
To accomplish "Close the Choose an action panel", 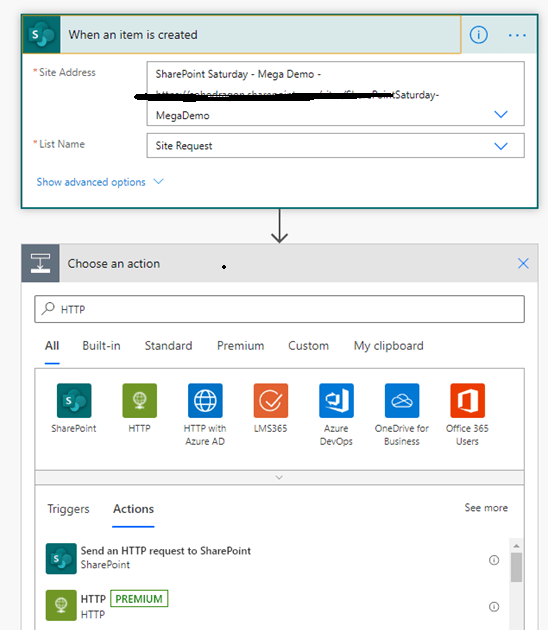I will pyautogui.click(x=523, y=264).
